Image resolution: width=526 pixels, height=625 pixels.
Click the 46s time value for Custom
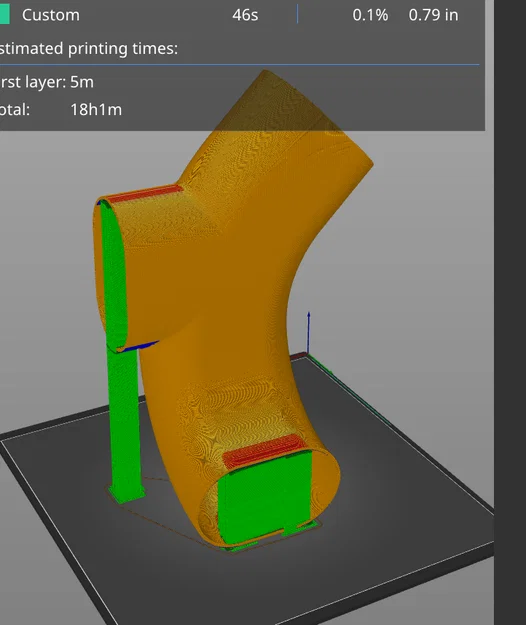click(x=245, y=15)
